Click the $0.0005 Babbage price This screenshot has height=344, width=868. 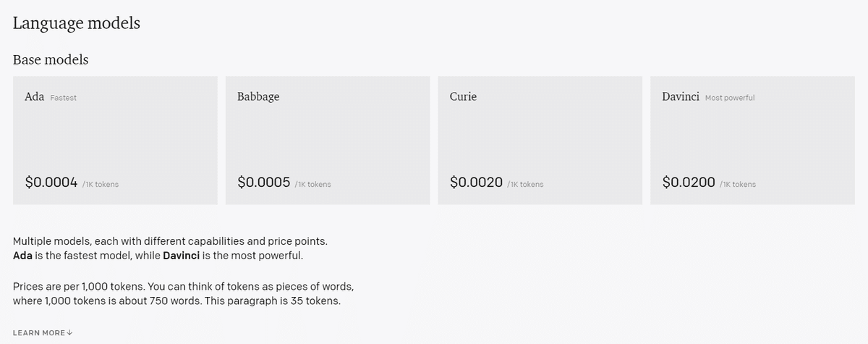(x=264, y=183)
